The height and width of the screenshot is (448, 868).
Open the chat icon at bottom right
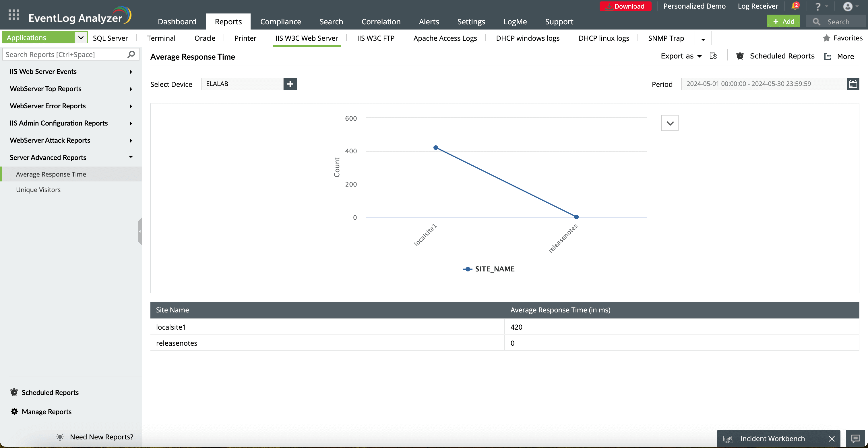point(855,438)
